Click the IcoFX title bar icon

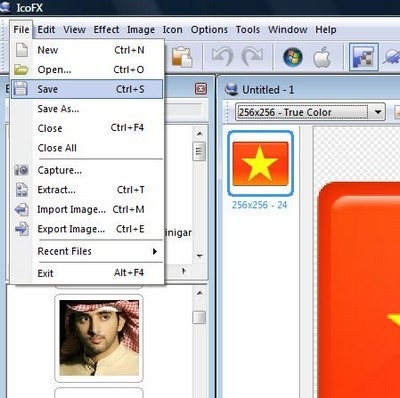coord(5,7)
